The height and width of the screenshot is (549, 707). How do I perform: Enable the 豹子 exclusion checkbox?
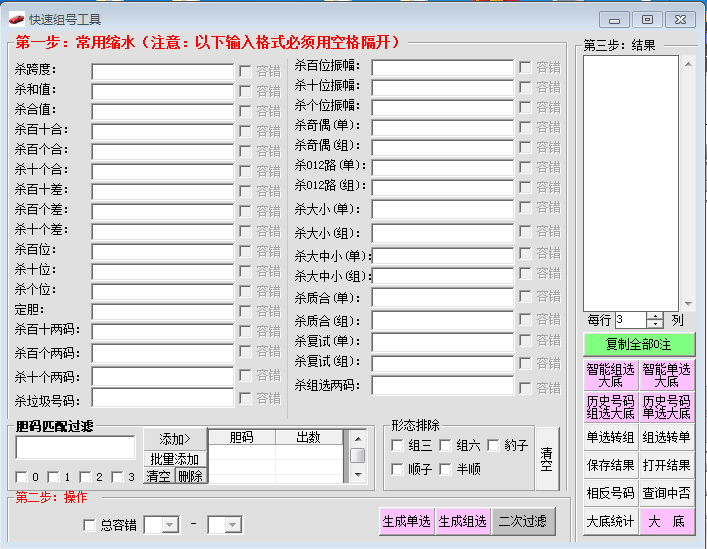click(x=494, y=445)
